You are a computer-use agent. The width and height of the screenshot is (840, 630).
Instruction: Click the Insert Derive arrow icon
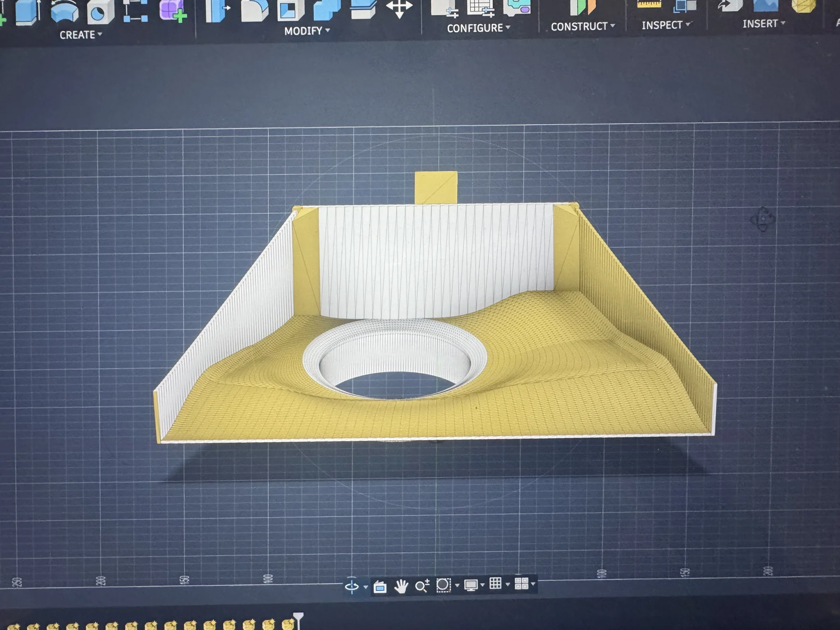[730, 6]
